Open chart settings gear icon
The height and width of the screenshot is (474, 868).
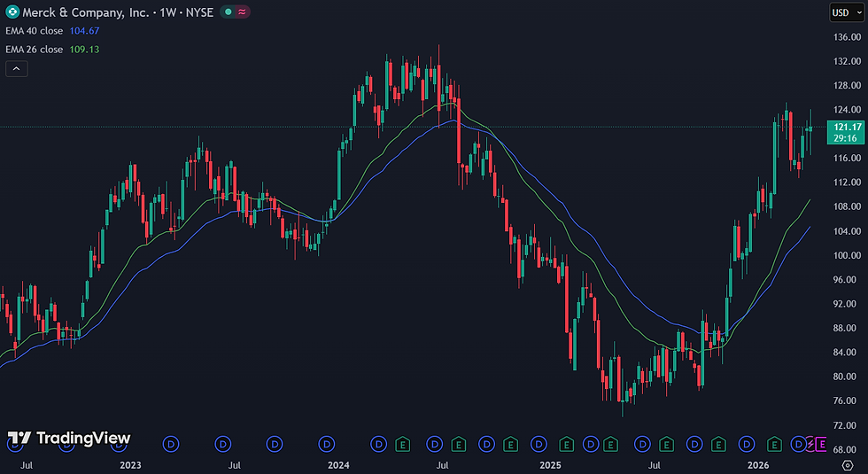[x=848, y=464]
